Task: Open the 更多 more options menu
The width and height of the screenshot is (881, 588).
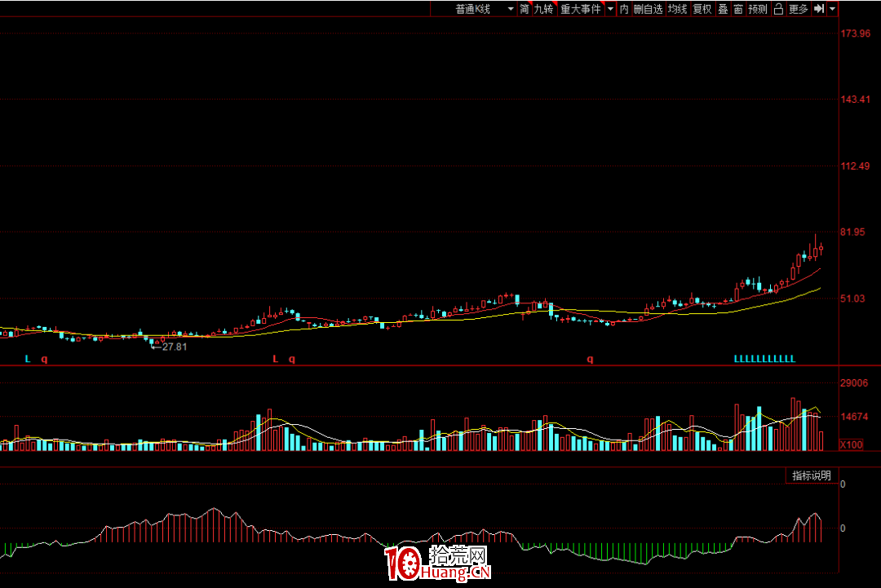Action: click(799, 9)
